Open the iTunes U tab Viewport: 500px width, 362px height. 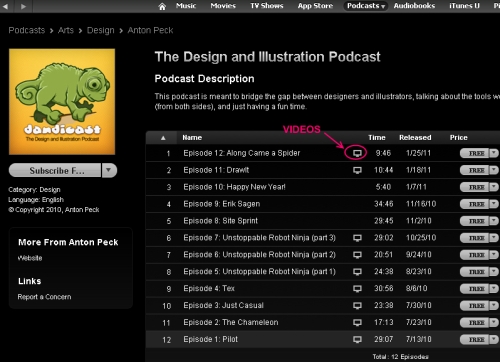click(x=464, y=6)
